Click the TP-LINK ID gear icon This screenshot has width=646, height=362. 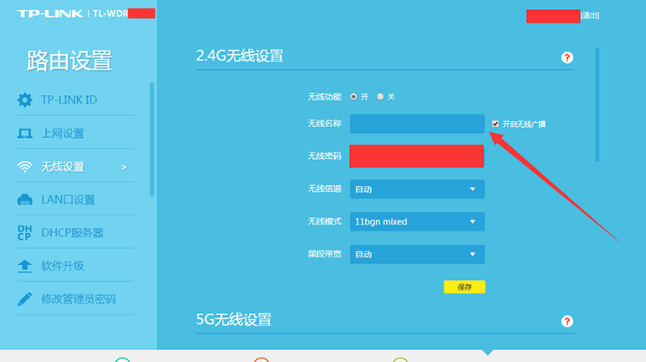point(25,100)
